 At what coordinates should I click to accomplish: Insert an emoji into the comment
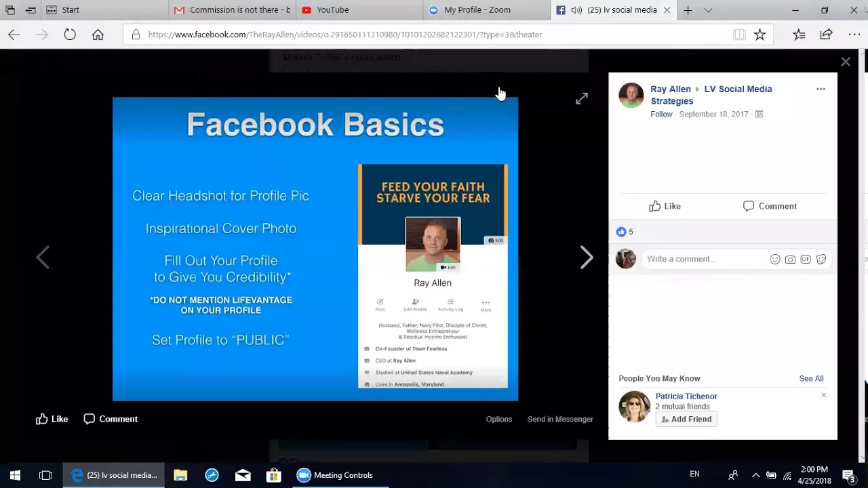tap(775, 259)
